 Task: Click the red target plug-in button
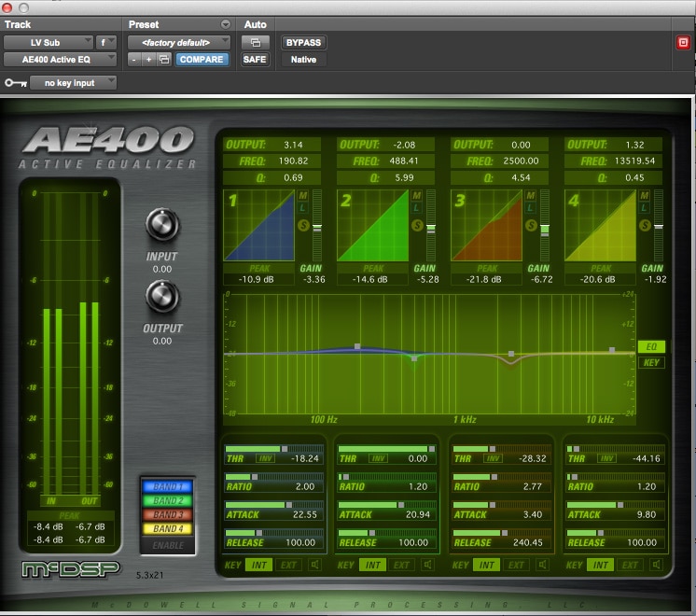coord(683,43)
